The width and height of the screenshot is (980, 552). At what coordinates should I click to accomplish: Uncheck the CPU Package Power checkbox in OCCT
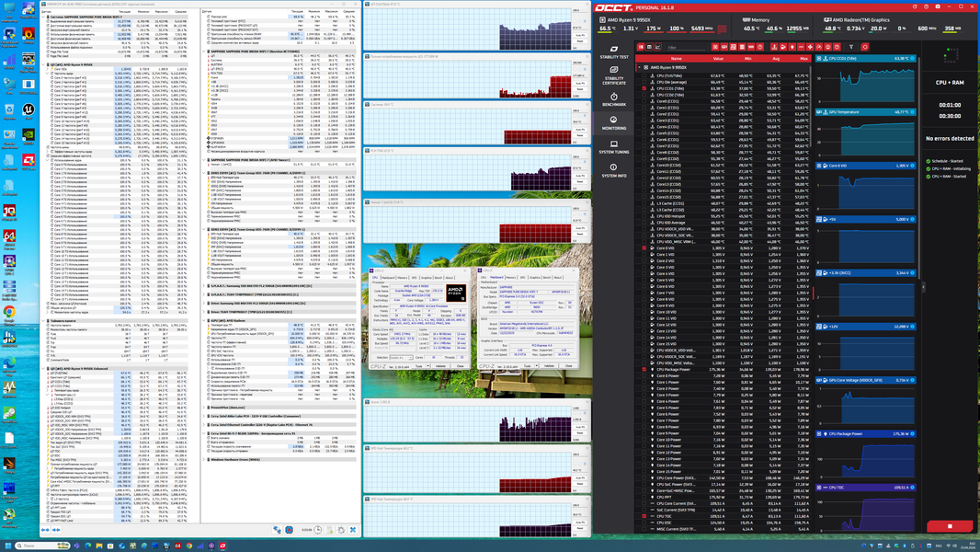(x=644, y=370)
